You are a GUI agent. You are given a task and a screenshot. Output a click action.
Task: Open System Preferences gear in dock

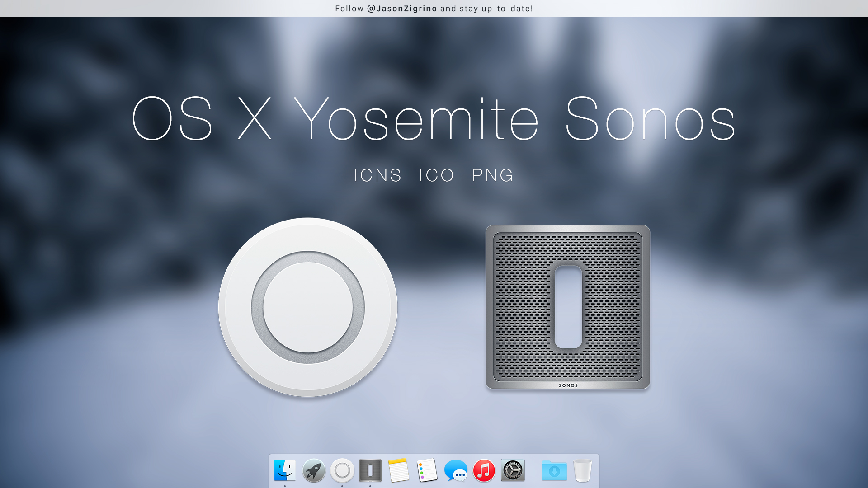513,470
